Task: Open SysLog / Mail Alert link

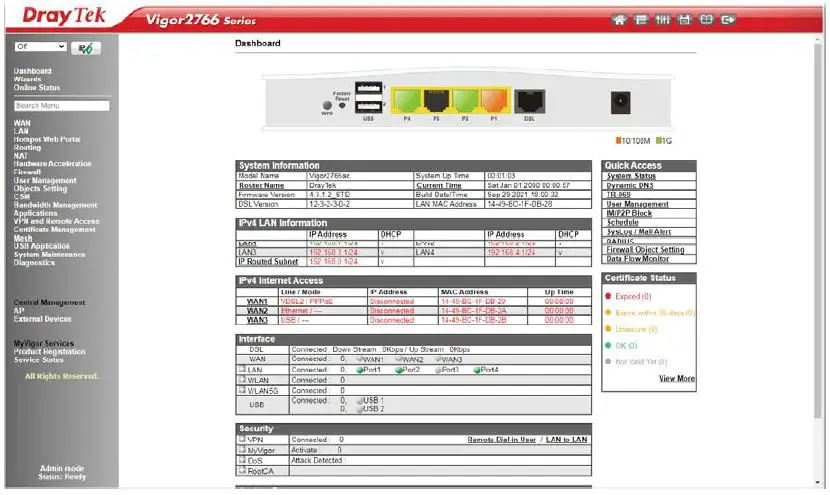Action: point(639,231)
